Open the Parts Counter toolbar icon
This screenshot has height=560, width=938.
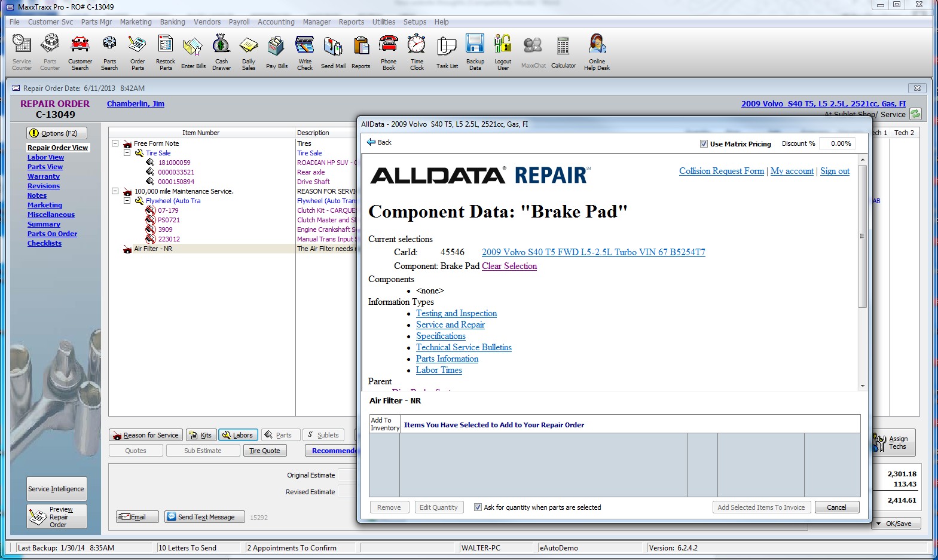pyautogui.click(x=50, y=53)
